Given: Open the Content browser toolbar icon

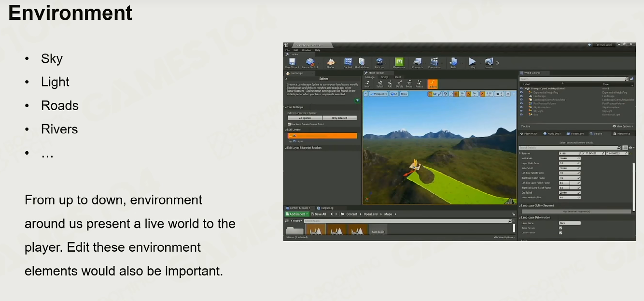Looking at the screenshot, I should pyautogui.click(x=348, y=62).
